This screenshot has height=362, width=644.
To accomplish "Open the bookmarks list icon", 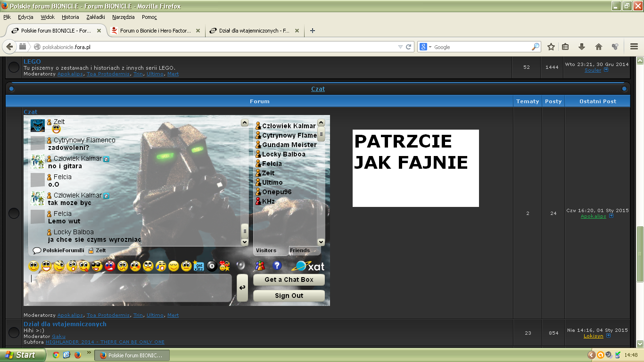I will click(x=566, y=47).
